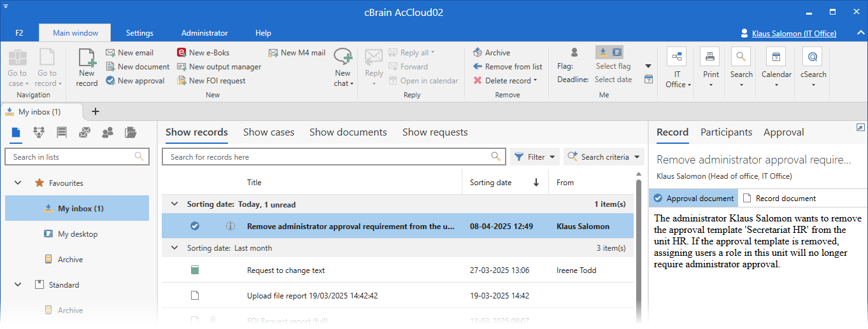Screen dimensions: 868x329
Task: Toggle the desktop placement icon in Me group
Action: coord(616,52)
